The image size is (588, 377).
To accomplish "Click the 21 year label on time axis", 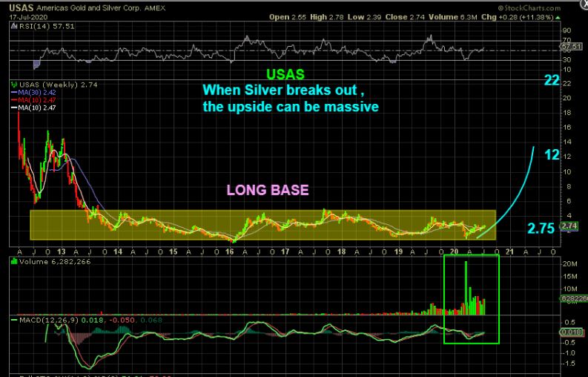I will (x=509, y=252).
